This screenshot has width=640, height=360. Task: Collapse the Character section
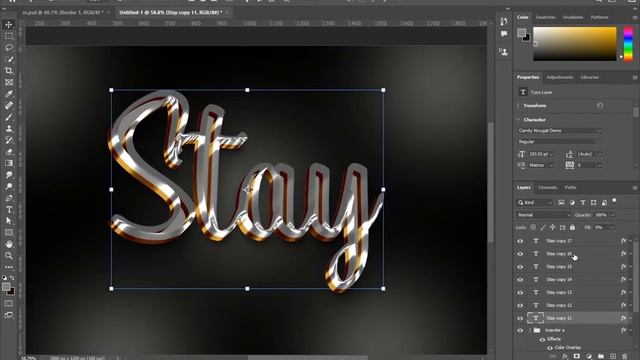click(518, 120)
